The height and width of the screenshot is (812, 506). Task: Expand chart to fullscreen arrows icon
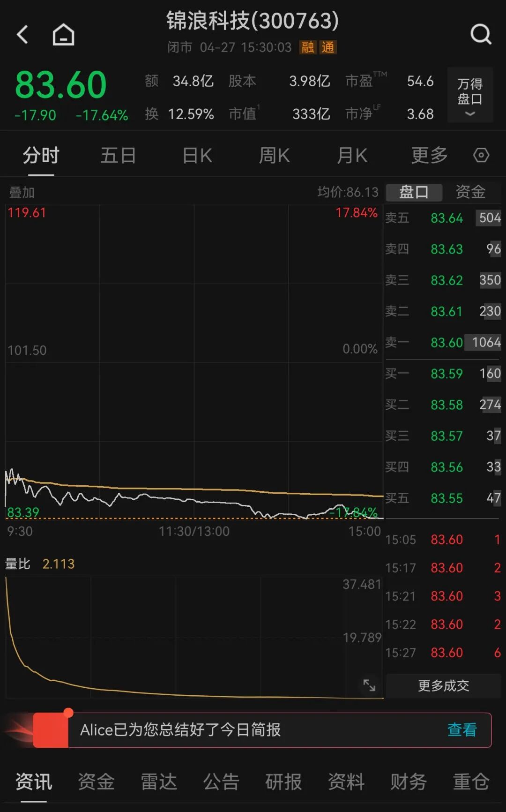(369, 685)
